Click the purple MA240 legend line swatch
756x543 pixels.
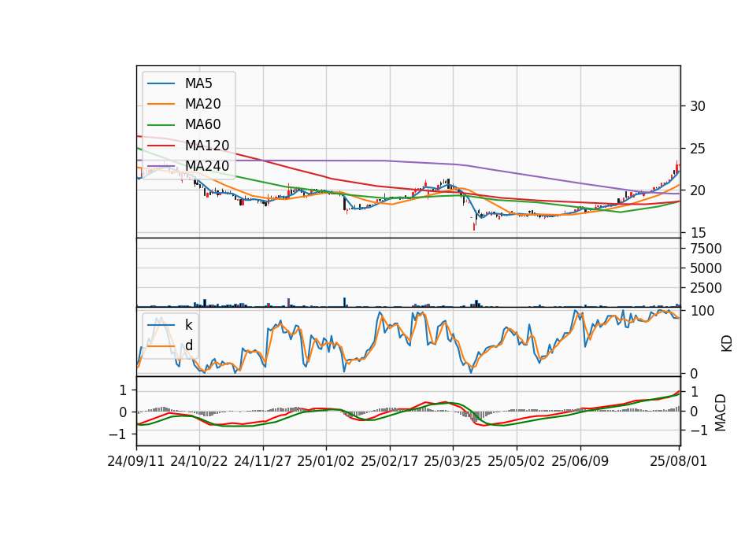coord(161,166)
